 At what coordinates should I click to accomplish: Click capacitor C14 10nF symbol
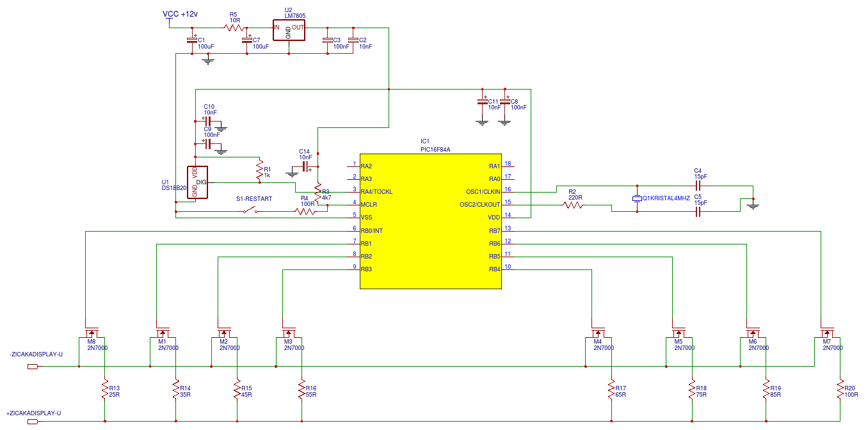point(306,166)
